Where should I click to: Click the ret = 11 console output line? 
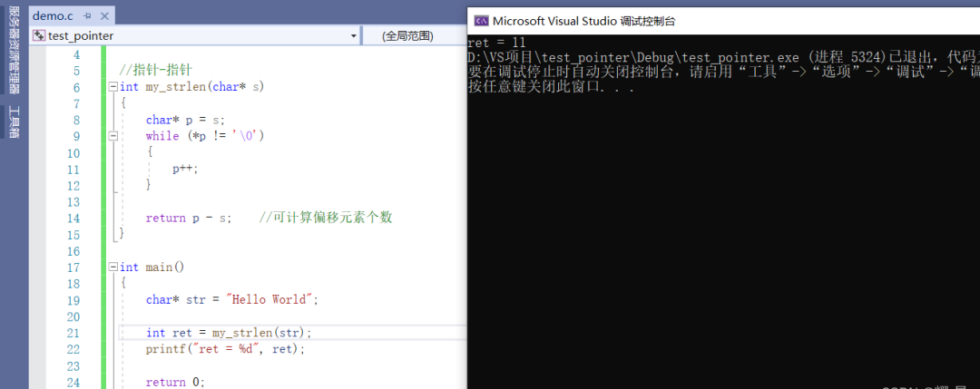click(x=497, y=43)
